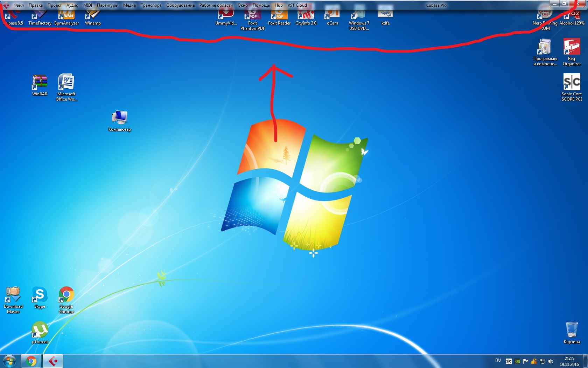Open the Оборудование menu
The image size is (588, 368).
pos(180,5)
